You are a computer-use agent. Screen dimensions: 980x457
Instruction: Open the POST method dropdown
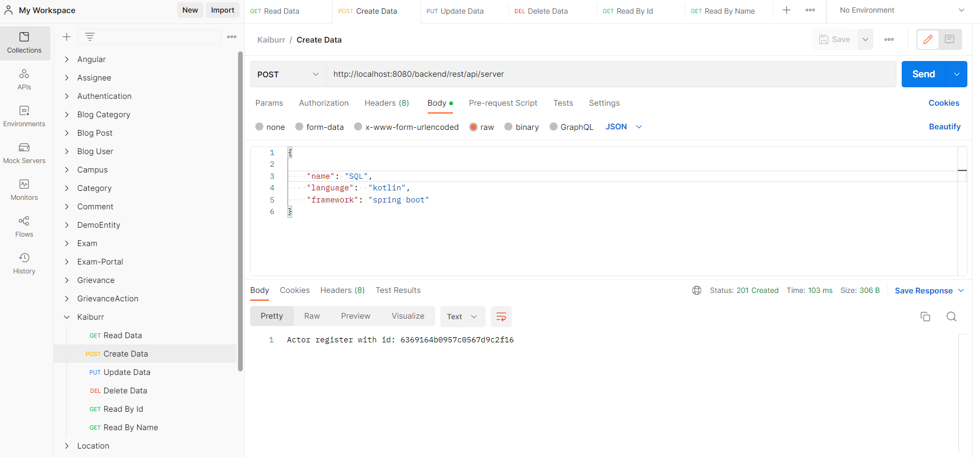click(288, 74)
